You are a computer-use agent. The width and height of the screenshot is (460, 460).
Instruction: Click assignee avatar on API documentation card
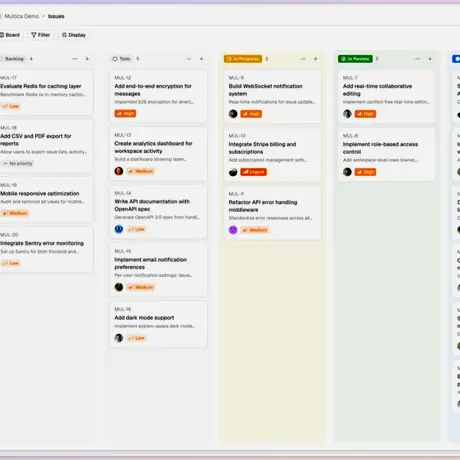(119, 229)
